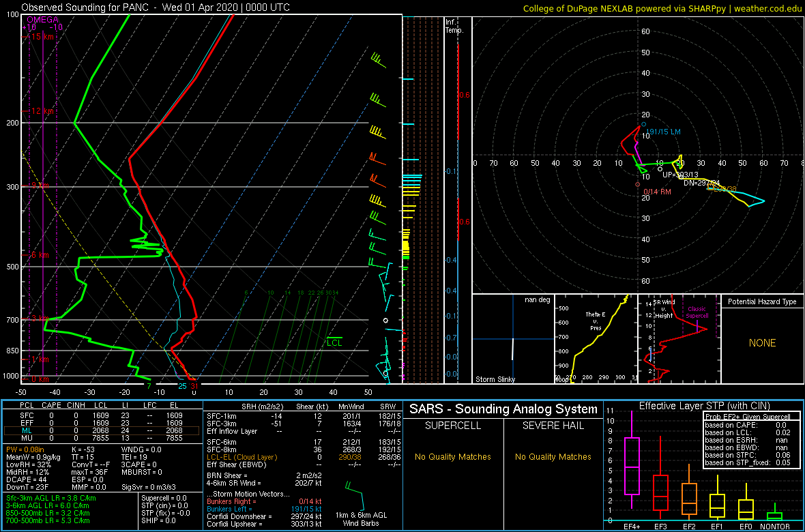
Task: Click the red right-mover circle on the hodograph
Action: coord(638,184)
